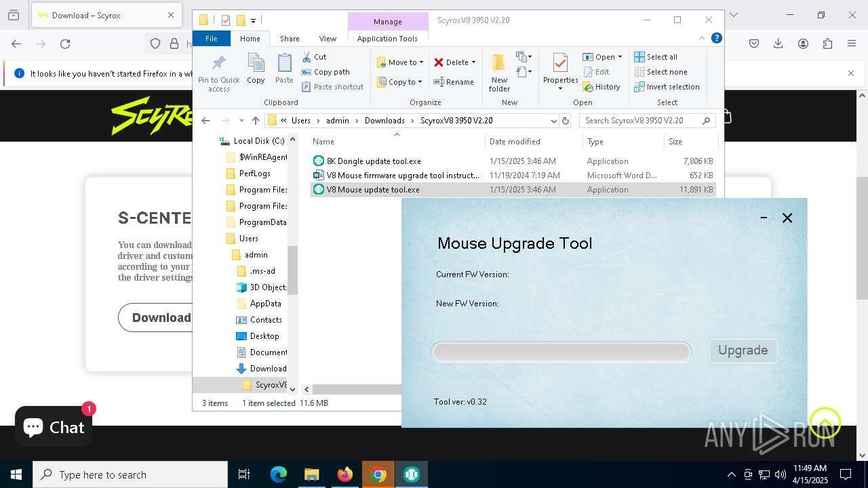Dismiss the Firefox notification bar
This screenshot has width=868, height=488.
851,73
